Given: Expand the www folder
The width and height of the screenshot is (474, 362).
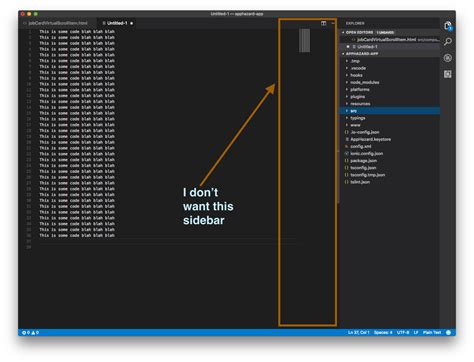Looking at the screenshot, I should pyautogui.click(x=390, y=125).
